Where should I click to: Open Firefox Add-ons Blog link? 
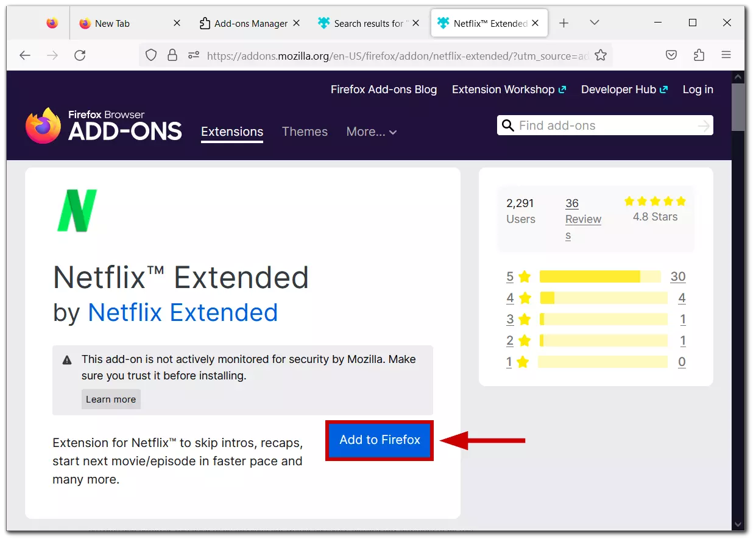pos(384,90)
